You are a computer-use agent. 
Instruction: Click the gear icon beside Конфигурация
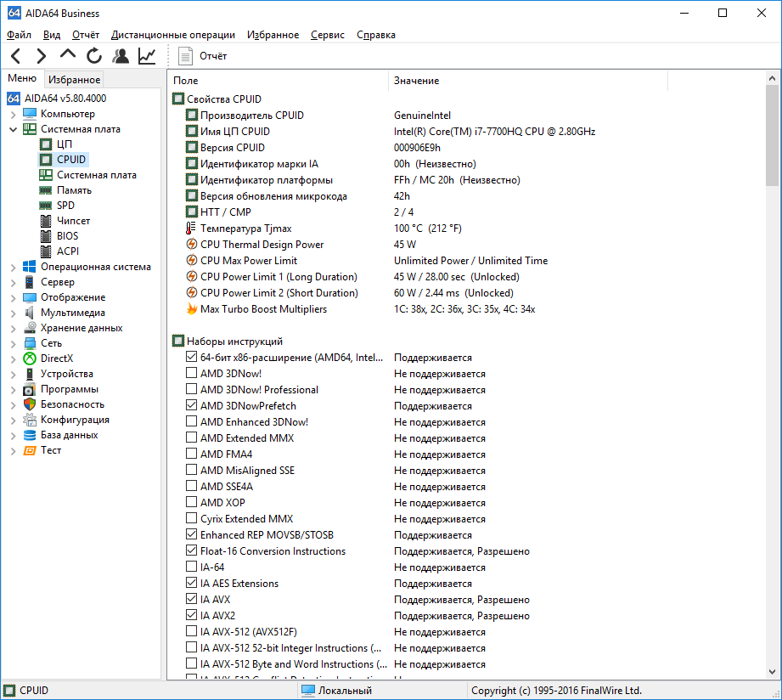pos(30,420)
